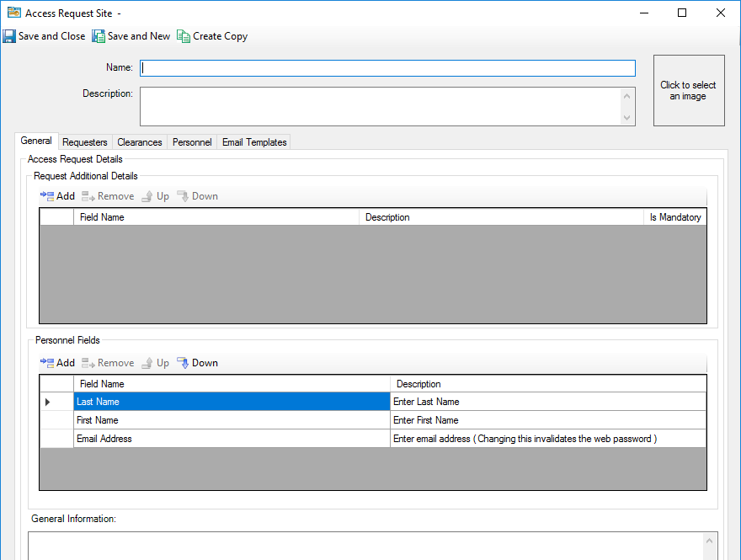Click Field Name header in Personnel Fields grid
The image size is (741, 560).
[x=232, y=384]
